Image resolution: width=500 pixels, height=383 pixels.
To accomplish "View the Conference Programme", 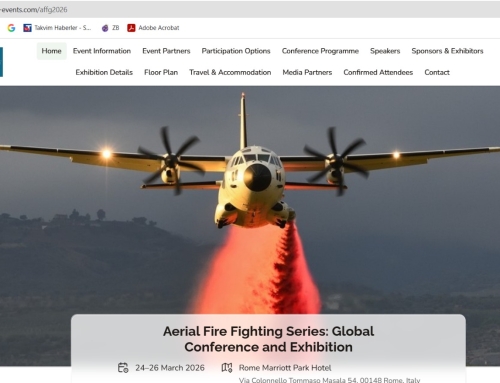I will point(320,51).
